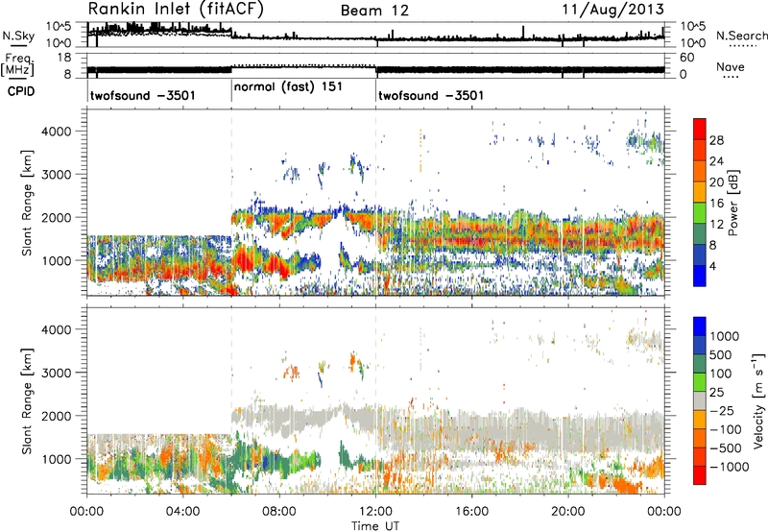Click the 'Nave' legend label

(x=731, y=66)
